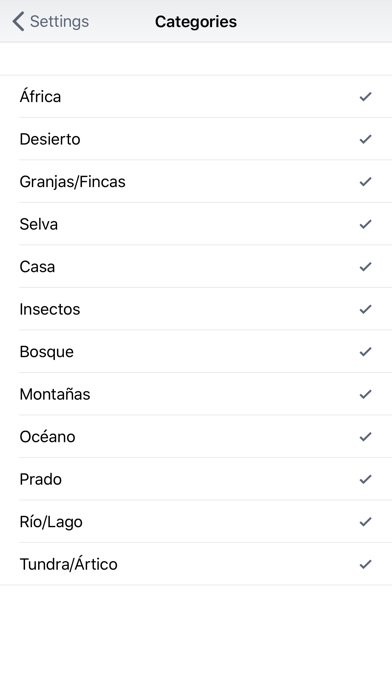Click the Insectos checkmark icon
The image size is (392, 696).
coord(365,309)
